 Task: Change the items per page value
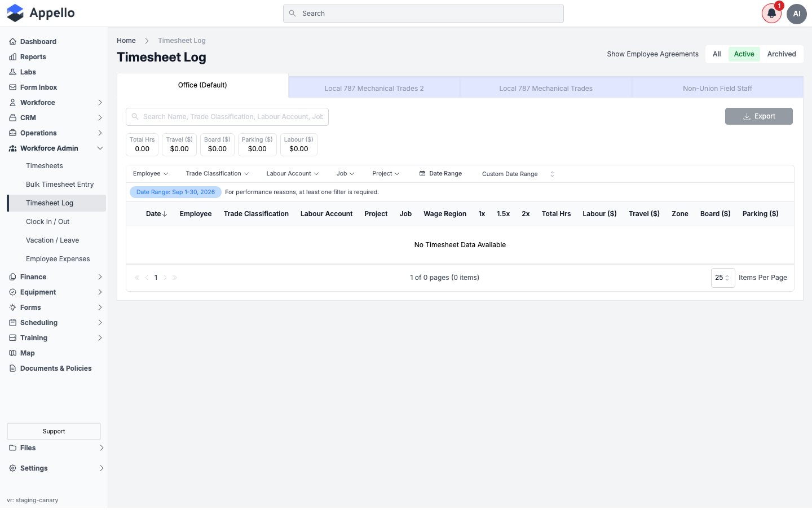[723, 278]
